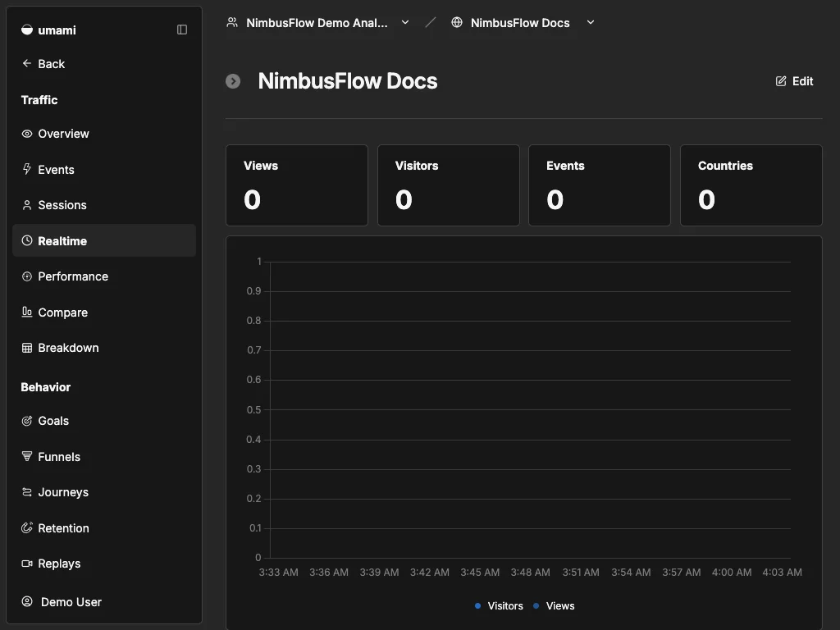Click the 3:42 AM axis label
Viewport: 840px width, 630px height.
430,572
